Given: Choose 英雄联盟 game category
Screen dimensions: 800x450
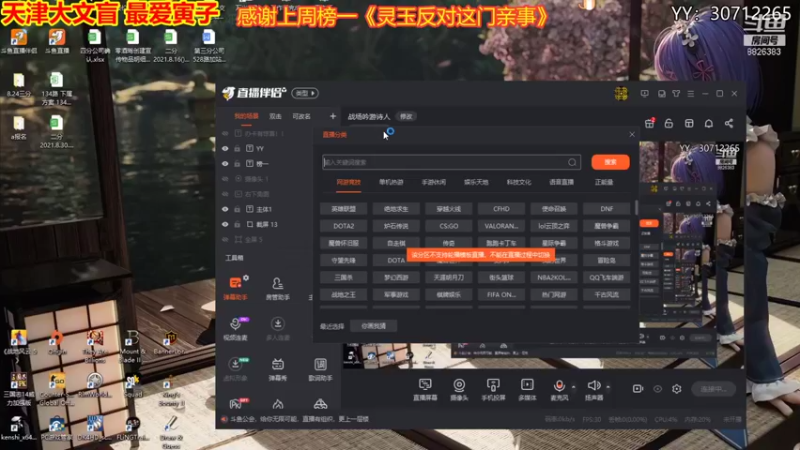Looking at the screenshot, I should [343, 209].
